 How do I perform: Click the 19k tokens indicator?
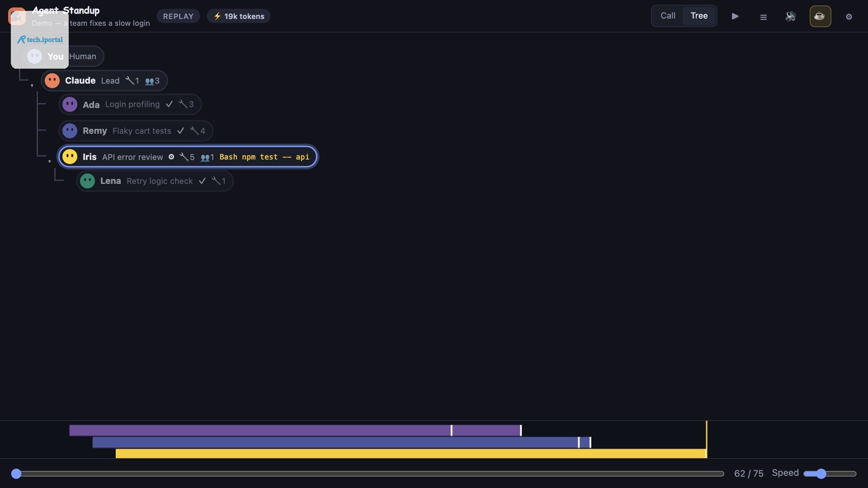(239, 16)
